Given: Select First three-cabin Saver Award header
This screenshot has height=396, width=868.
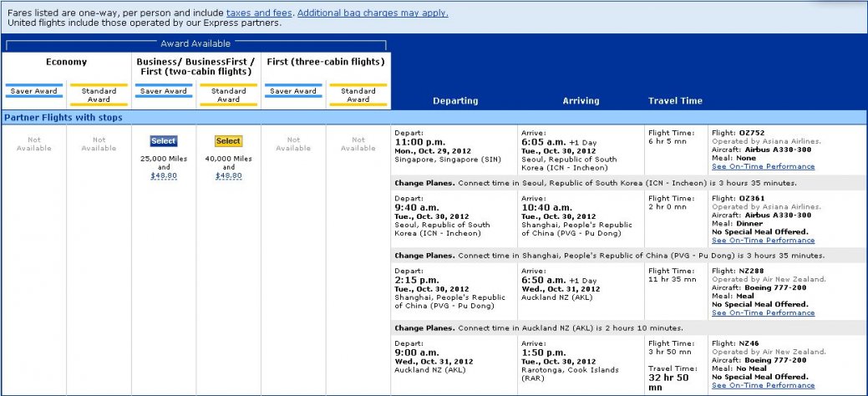Looking at the screenshot, I should (x=293, y=91).
